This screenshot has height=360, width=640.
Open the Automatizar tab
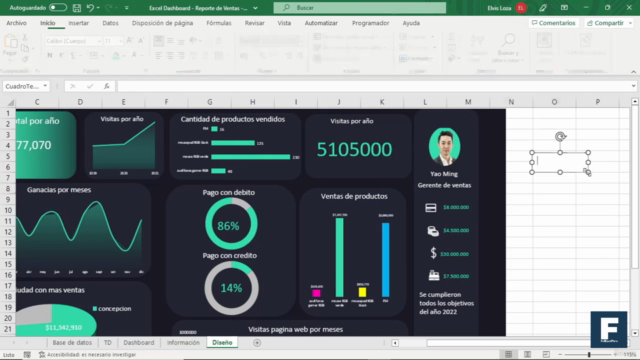tap(321, 23)
